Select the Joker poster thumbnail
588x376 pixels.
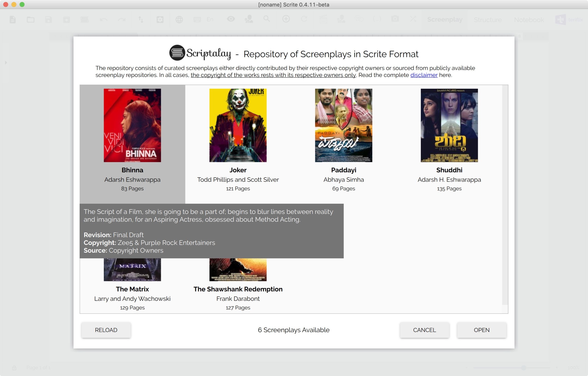coord(238,125)
